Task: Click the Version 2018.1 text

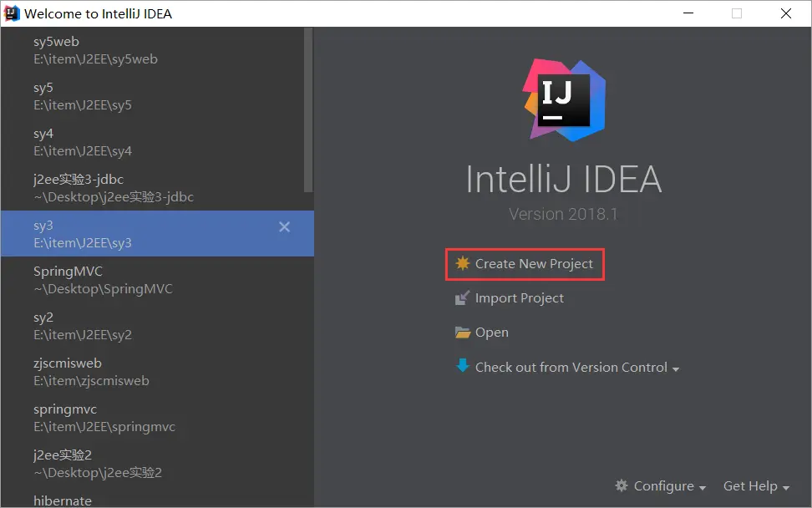Action: 563,214
